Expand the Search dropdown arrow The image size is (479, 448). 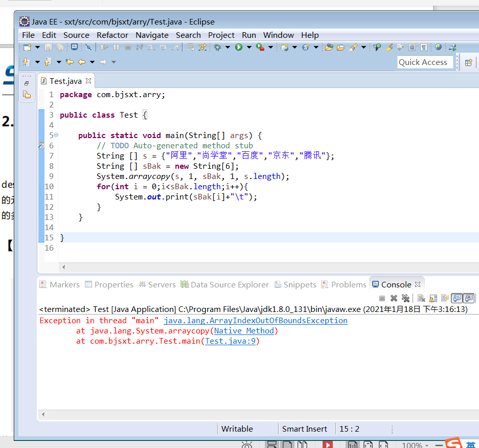click(363, 48)
